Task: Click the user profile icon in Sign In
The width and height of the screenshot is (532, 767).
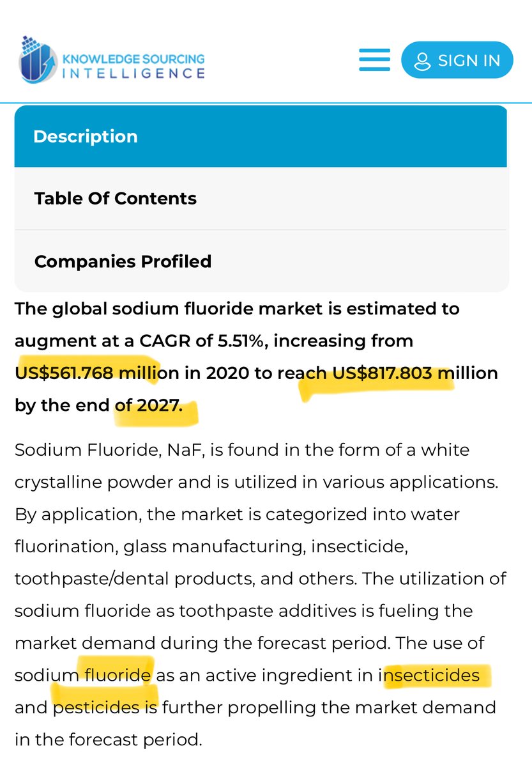Action: (422, 61)
